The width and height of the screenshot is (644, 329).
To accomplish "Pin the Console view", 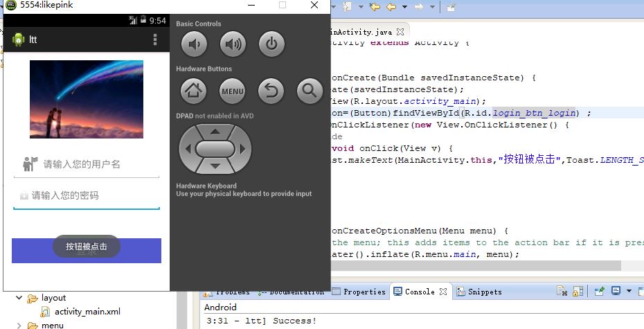I will tap(600, 291).
